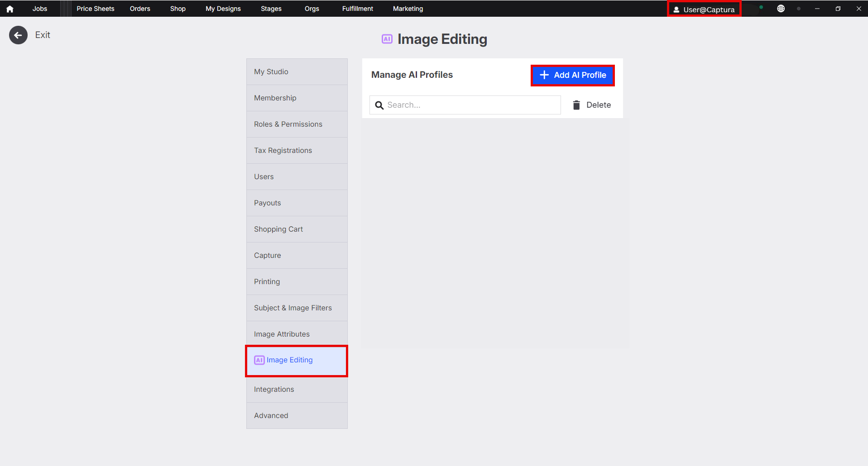Restore down the application window
The width and height of the screenshot is (868, 466).
click(x=838, y=9)
